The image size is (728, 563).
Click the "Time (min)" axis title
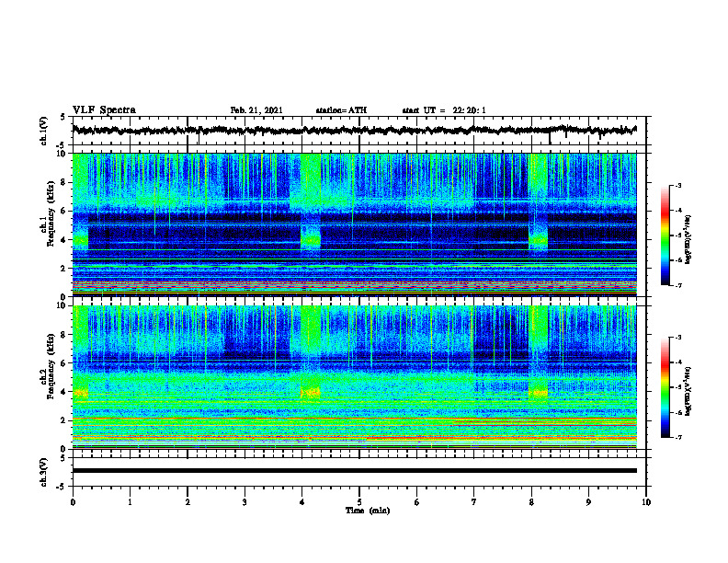point(368,511)
